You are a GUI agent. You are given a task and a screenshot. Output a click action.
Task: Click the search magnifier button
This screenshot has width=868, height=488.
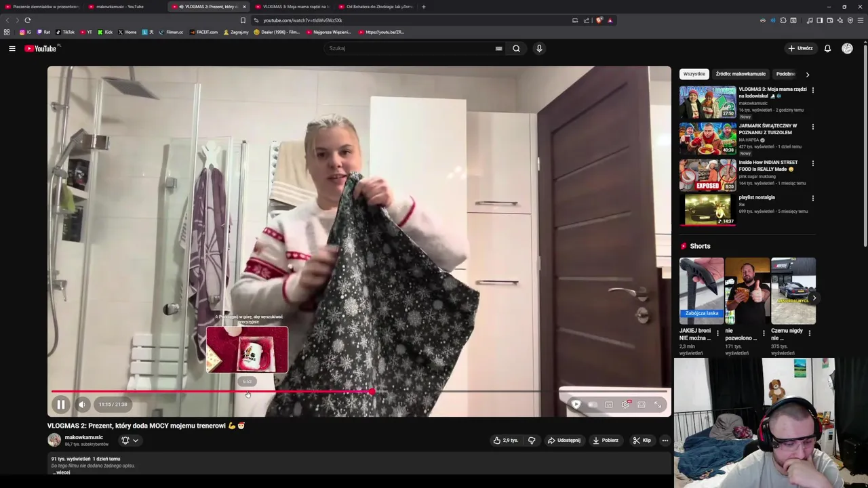pyautogui.click(x=516, y=48)
